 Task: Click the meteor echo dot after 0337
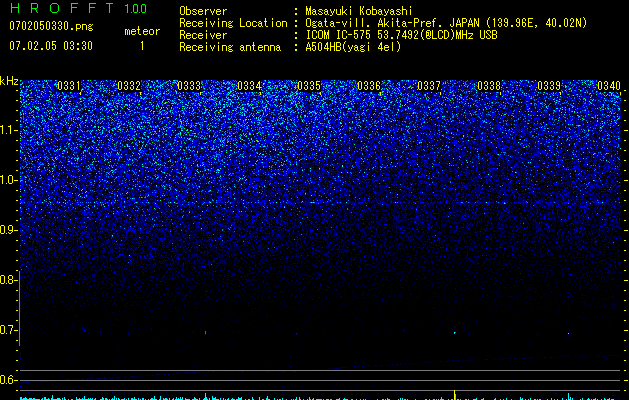pos(455,333)
